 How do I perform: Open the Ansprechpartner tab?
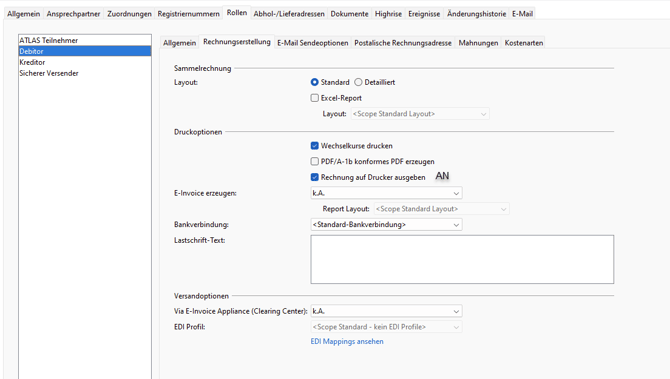(73, 14)
